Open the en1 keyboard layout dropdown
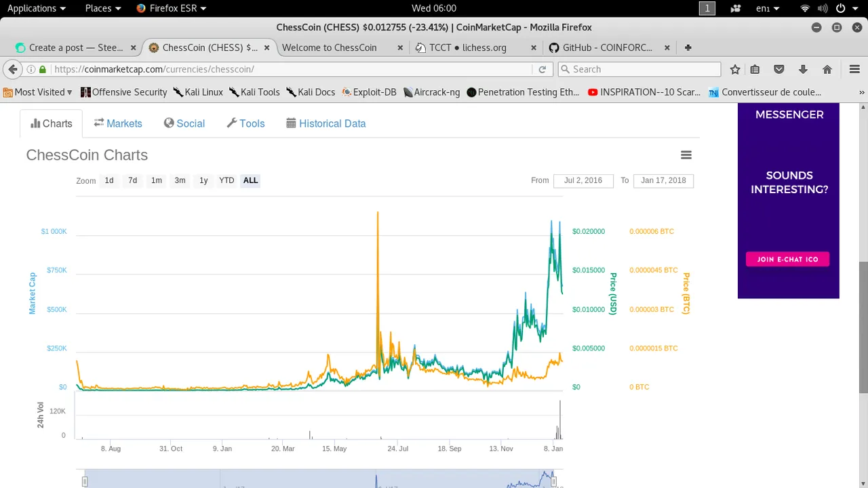The width and height of the screenshot is (868, 488). [x=768, y=8]
